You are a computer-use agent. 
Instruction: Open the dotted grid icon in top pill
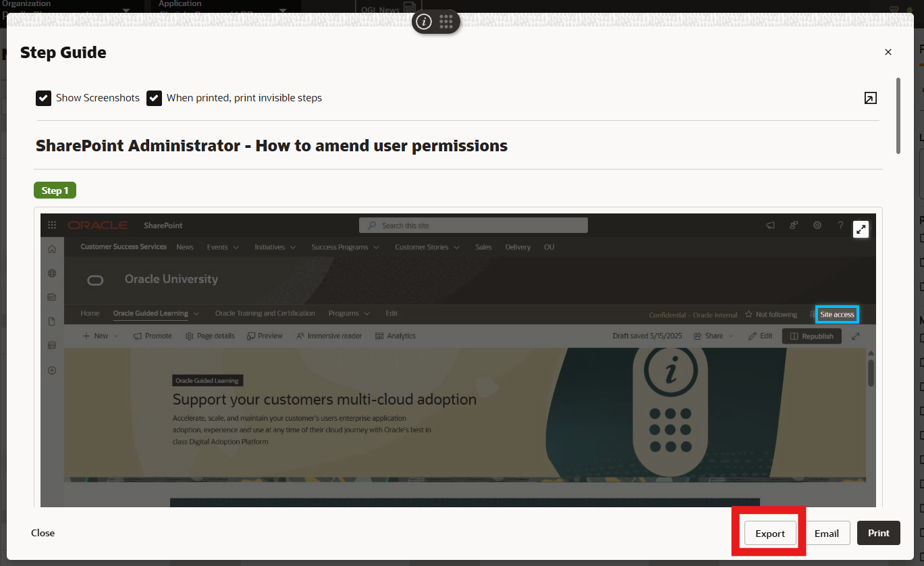tap(446, 22)
